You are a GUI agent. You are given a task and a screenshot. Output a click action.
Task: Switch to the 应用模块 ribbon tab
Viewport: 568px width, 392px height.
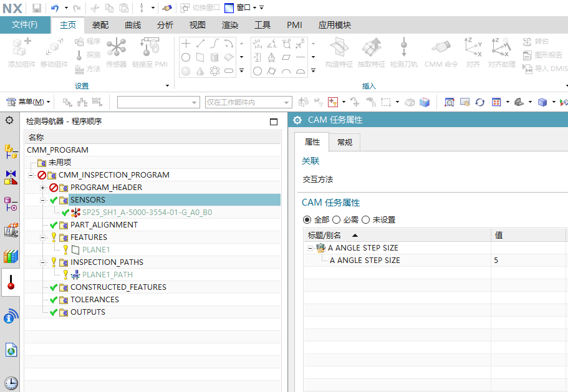[x=335, y=25]
